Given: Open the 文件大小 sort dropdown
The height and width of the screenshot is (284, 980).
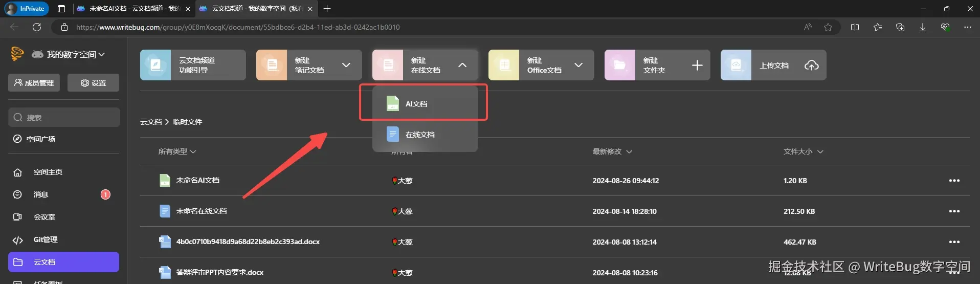Looking at the screenshot, I should coord(803,151).
